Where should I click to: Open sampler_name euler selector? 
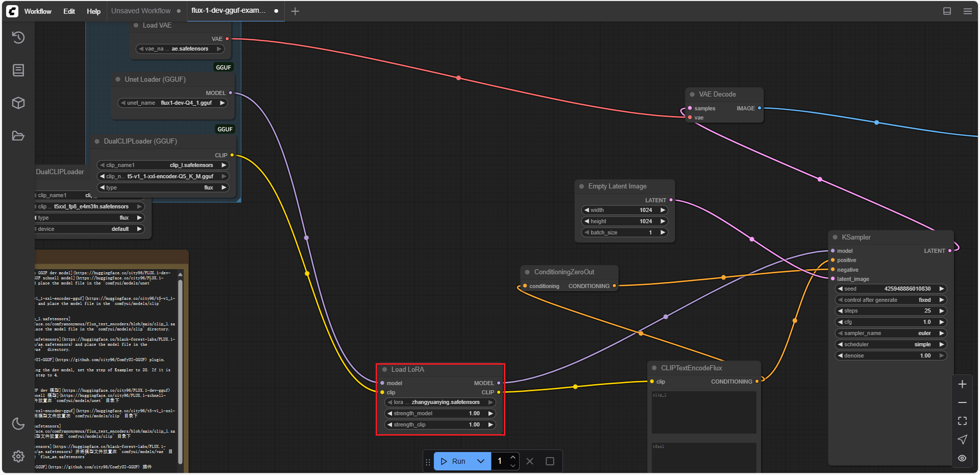point(891,333)
